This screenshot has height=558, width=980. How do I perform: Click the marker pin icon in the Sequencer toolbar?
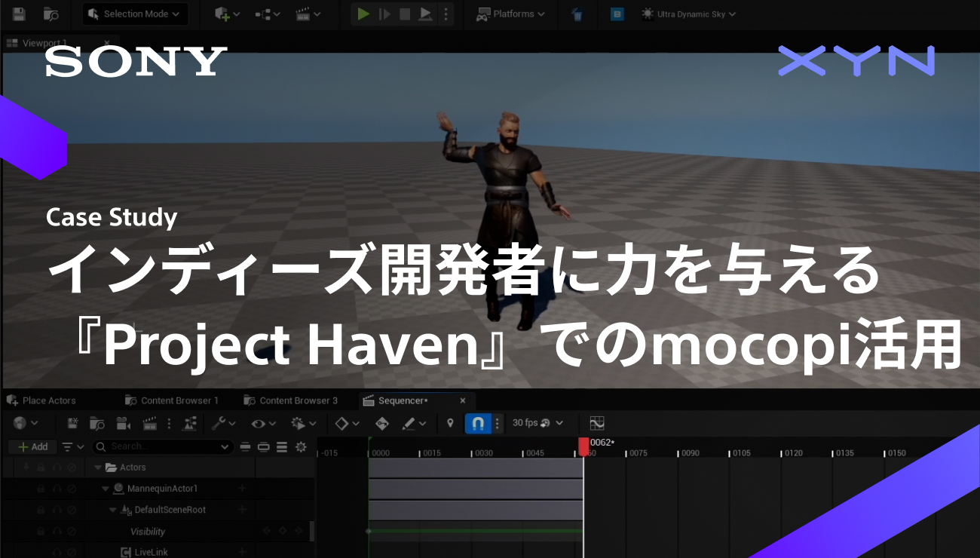coord(451,424)
